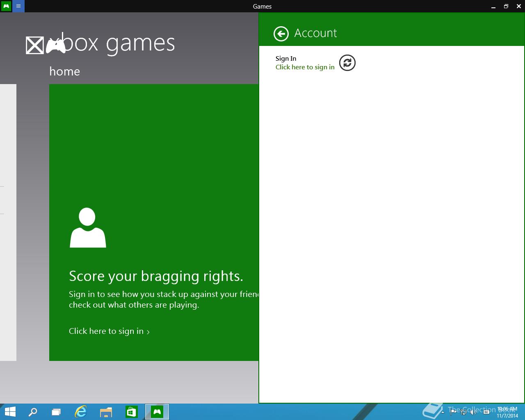Launch Internet Explorer from taskbar
The image size is (525, 420).
81,412
